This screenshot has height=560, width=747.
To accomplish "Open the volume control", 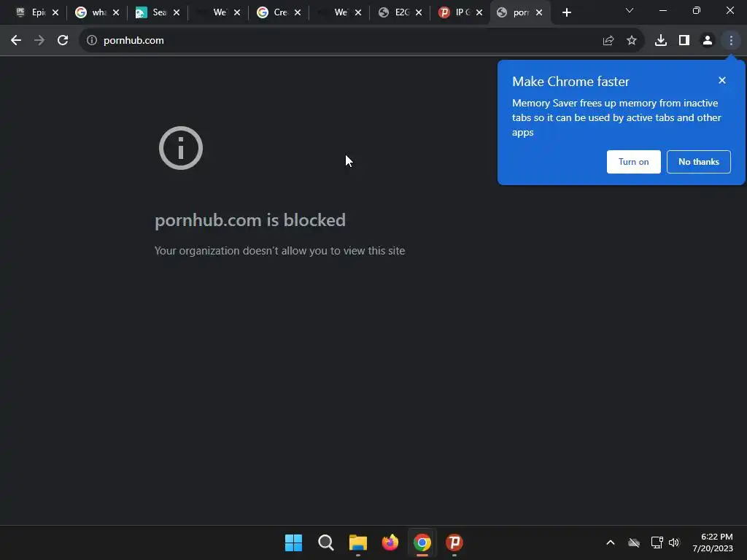I will pyautogui.click(x=674, y=542).
